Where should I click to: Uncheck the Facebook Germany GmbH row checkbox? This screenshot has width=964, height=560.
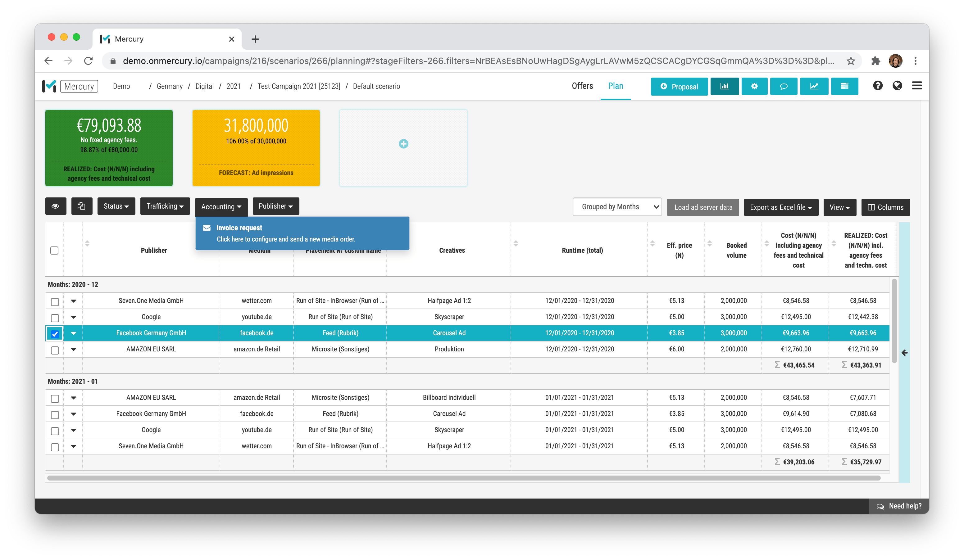point(55,334)
